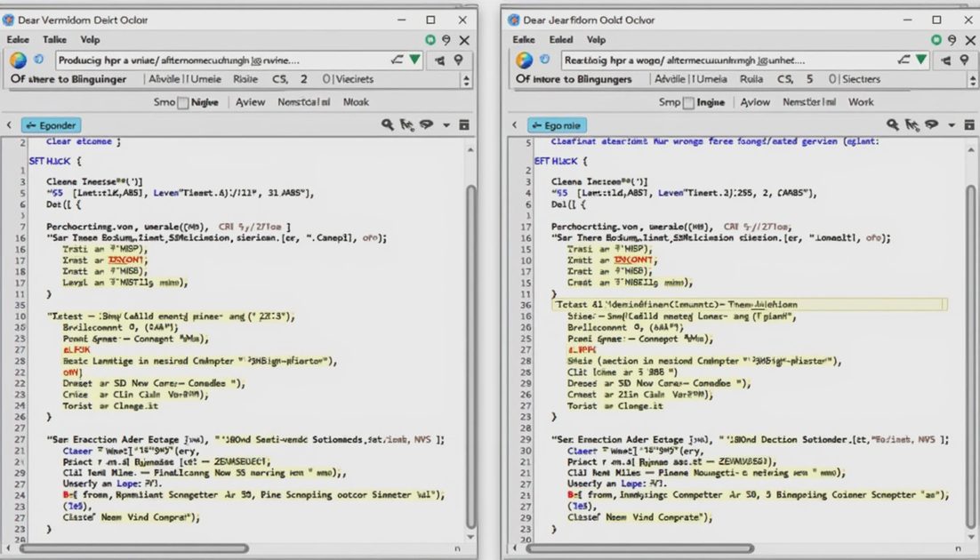This screenshot has height=560, width=980.
Task: Open the Volp menu in the left window
Action: [90, 39]
